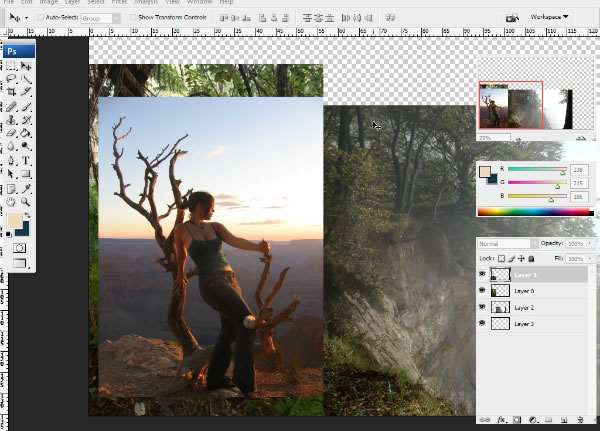Viewport: 600px width, 431px height.
Task: Check Show Transform Controls
Action: (x=133, y=17)
